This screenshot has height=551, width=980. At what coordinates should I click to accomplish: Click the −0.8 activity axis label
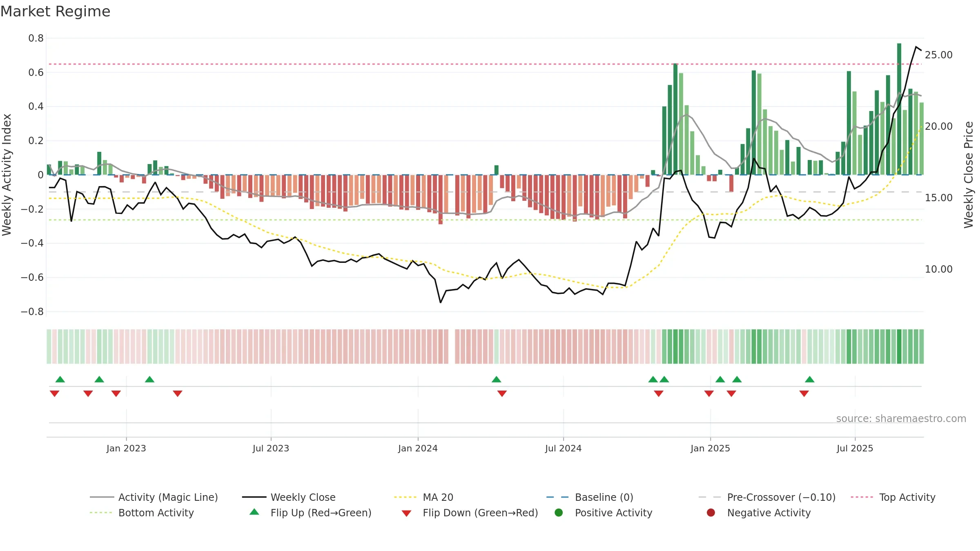pyautogui.click(x=32, y=312)
